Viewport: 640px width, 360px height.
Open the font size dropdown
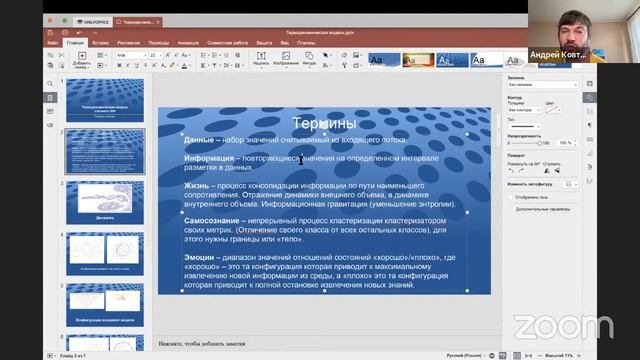click(x=156, y=55)
